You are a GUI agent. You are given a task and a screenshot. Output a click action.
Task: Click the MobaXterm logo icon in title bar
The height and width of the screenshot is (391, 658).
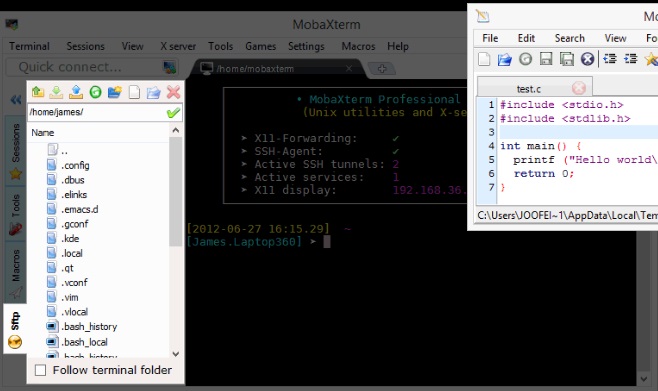(x=11, y=24)
